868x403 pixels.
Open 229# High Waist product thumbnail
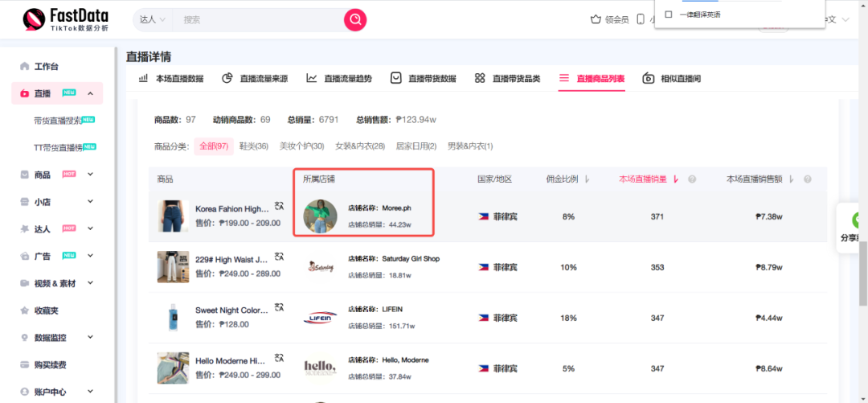173,266
